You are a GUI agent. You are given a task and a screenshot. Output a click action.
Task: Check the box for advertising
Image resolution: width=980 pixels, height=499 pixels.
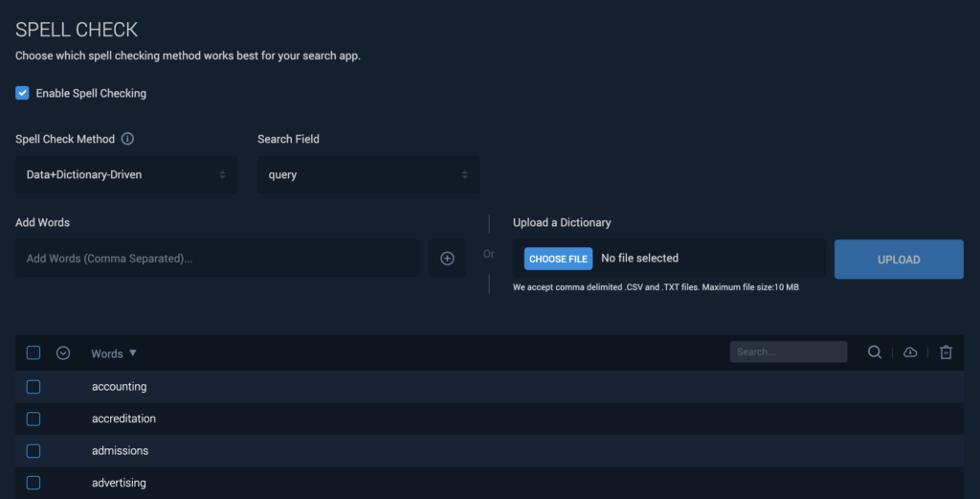pos(33,483)
